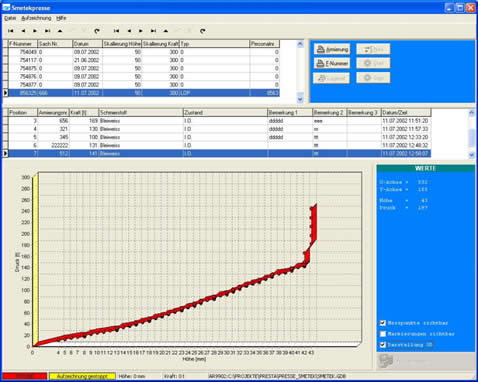Click the red status indicator in status bar
The height and width of the screenshot is (382, 478).
(x=25, y=376)
